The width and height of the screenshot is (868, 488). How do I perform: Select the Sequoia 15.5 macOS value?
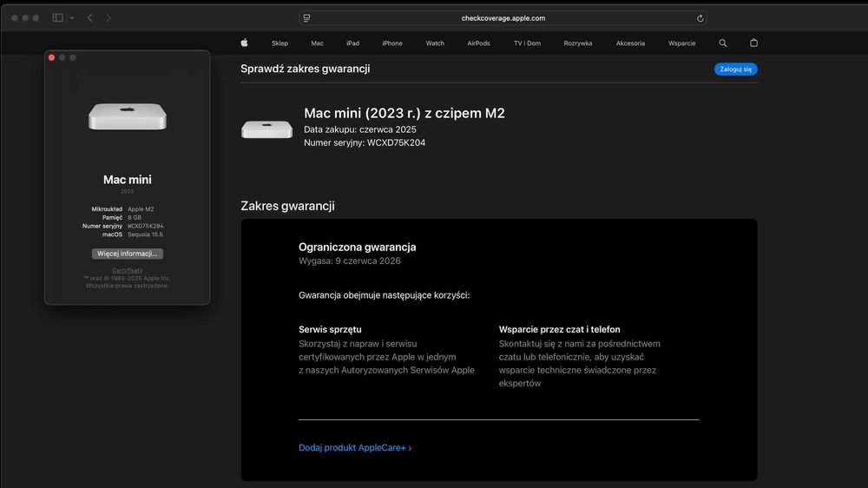145,234
